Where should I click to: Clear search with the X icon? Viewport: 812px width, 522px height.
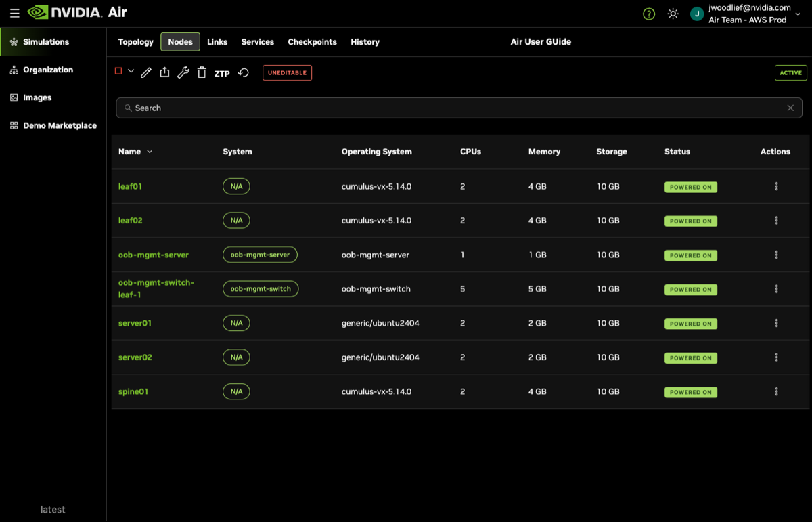[790, 108]
